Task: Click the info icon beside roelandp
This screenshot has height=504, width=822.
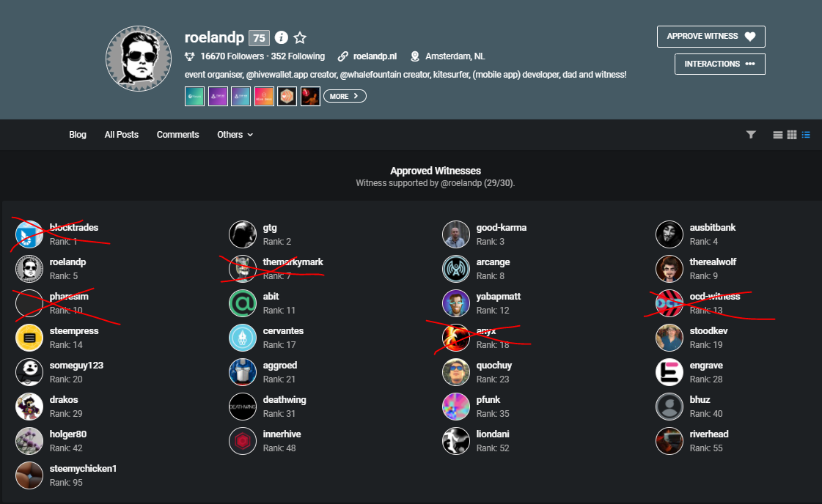Action: tap(282, 37)
